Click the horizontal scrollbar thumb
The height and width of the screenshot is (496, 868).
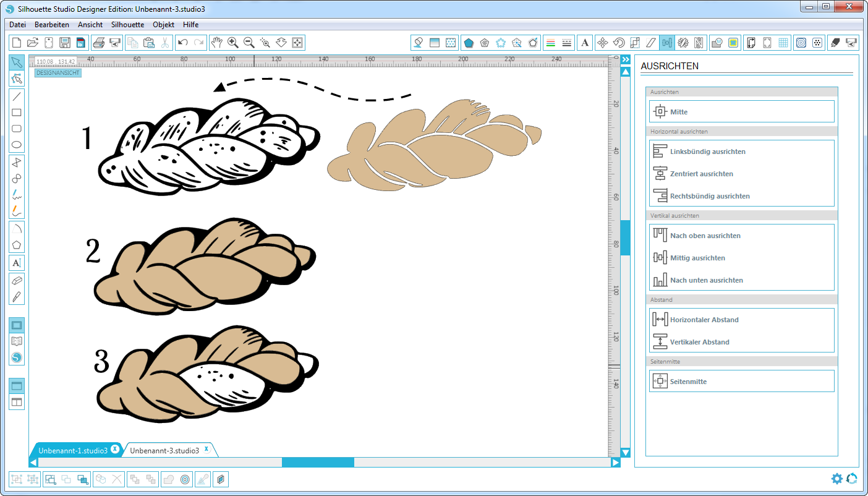318,462
